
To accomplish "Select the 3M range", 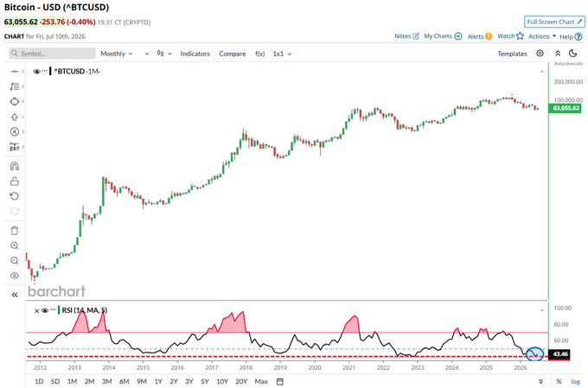I will pyautogui.click(x=107, y=381).
